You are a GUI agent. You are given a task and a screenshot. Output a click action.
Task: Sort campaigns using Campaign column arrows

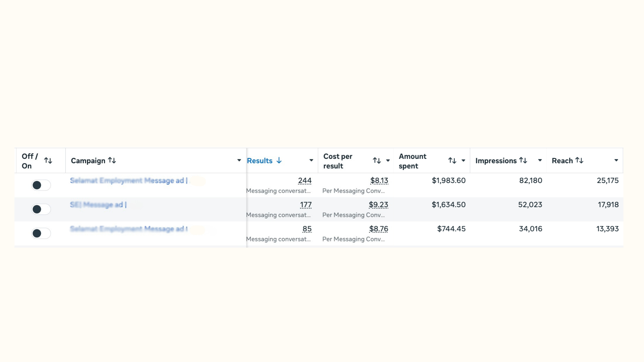112,161
